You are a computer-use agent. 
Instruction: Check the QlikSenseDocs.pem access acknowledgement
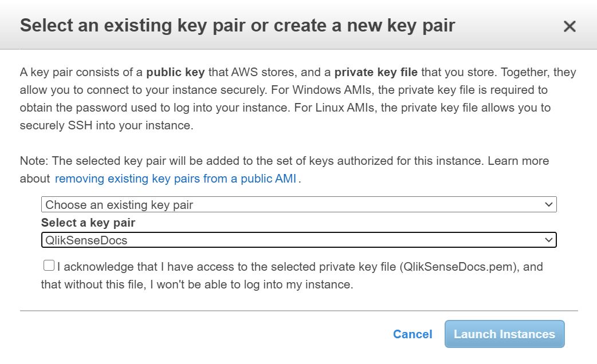click(x=48, y=266)
